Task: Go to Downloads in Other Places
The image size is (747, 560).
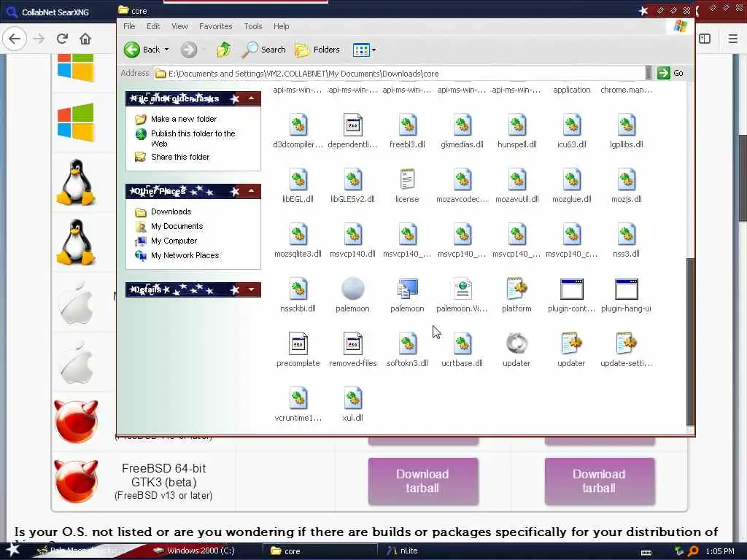Action: coord(171,211)
